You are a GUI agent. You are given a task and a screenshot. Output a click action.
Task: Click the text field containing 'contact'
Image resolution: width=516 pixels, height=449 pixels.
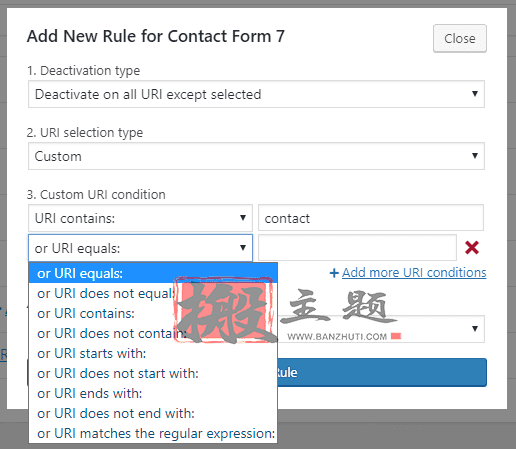point(371,218)
